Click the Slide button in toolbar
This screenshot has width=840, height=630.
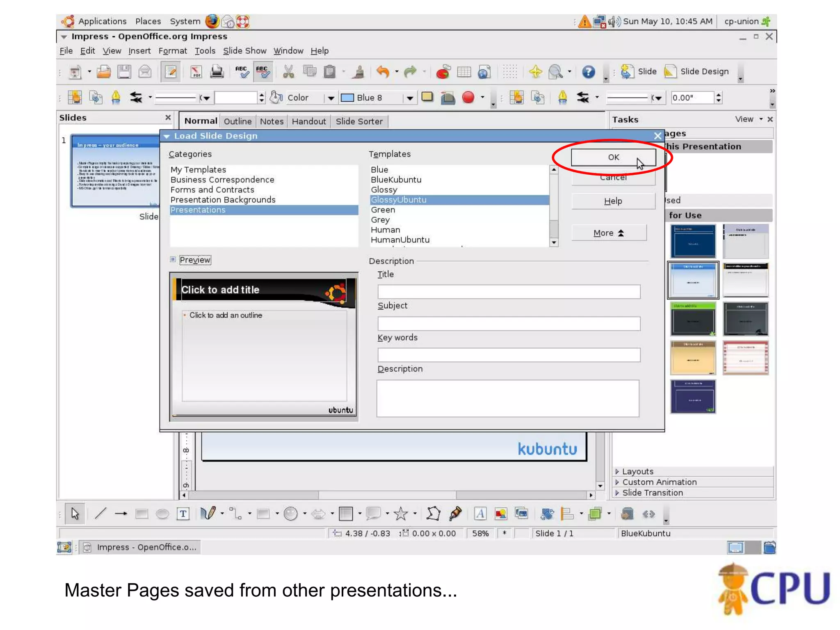638,71
